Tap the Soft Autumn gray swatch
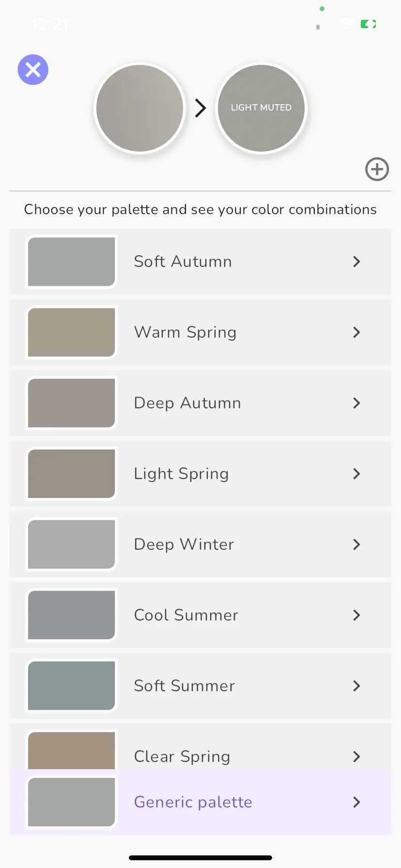401x868 pixels. (x=72, y=262)
